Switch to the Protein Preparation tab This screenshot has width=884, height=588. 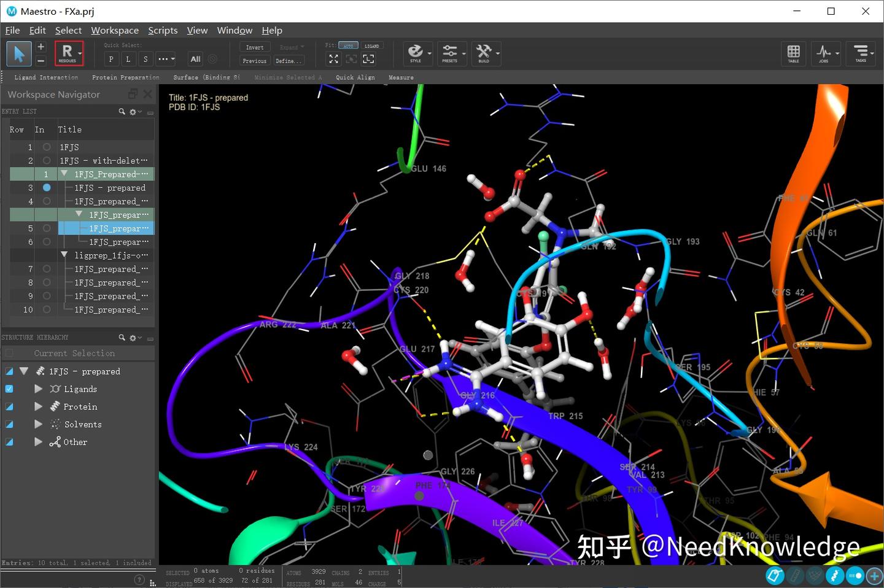tap(125, 77)
